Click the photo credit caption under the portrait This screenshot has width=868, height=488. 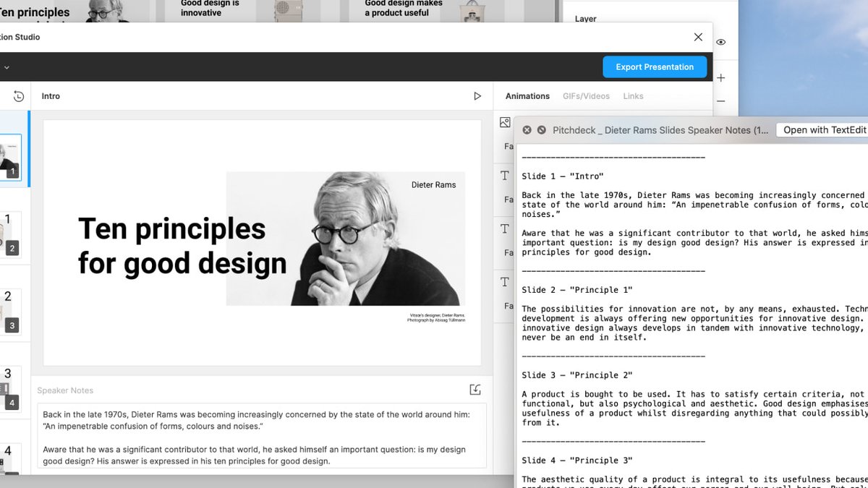(436, 317)
